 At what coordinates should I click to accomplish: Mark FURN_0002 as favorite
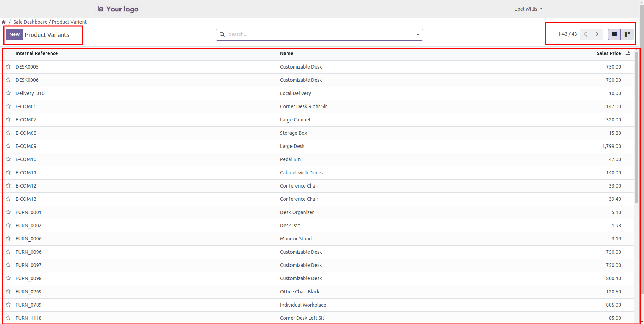pos(8,225)
